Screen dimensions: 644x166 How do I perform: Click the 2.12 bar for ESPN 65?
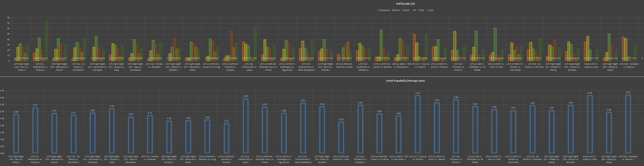pos(227,138)
